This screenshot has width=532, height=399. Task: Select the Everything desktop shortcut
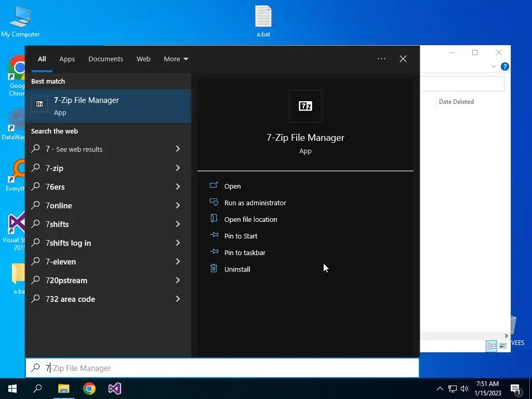[x=16, y=176]
